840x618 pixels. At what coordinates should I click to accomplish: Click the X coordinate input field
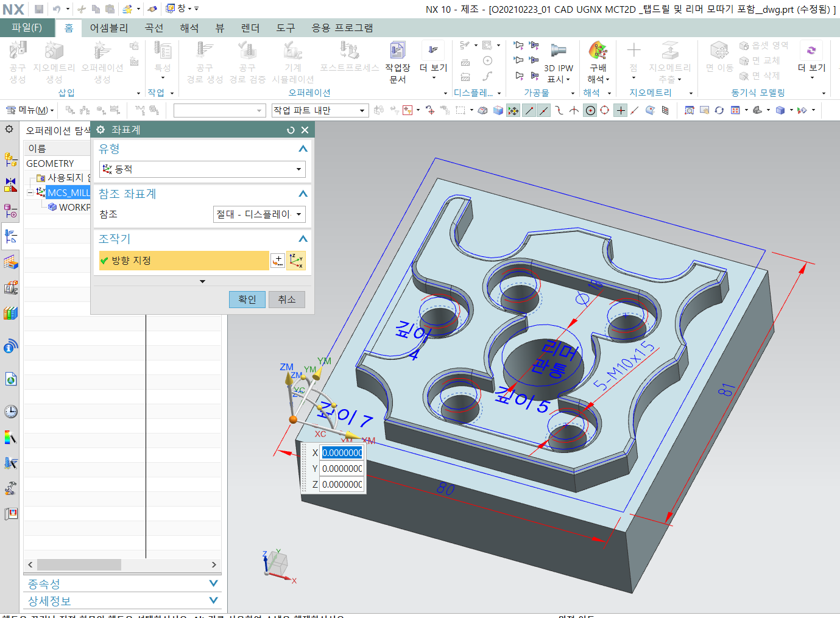(x=342, y=453)
